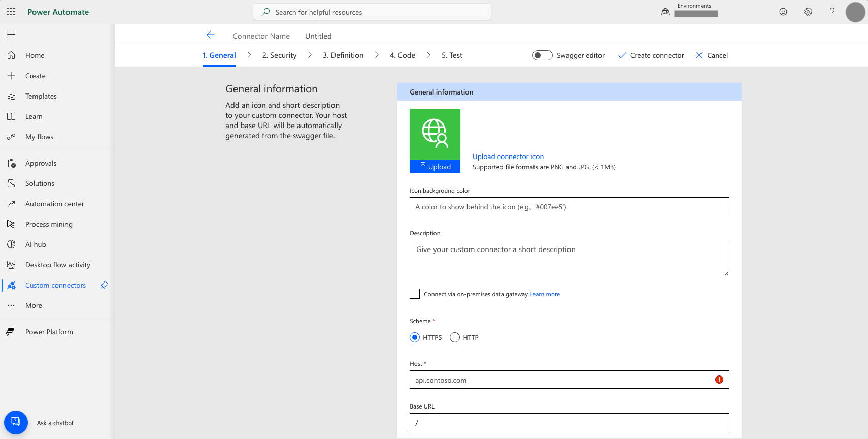Select the HTTP scheme radio button
This screenshot has width=868, height=439.
[x=455, y=337]
